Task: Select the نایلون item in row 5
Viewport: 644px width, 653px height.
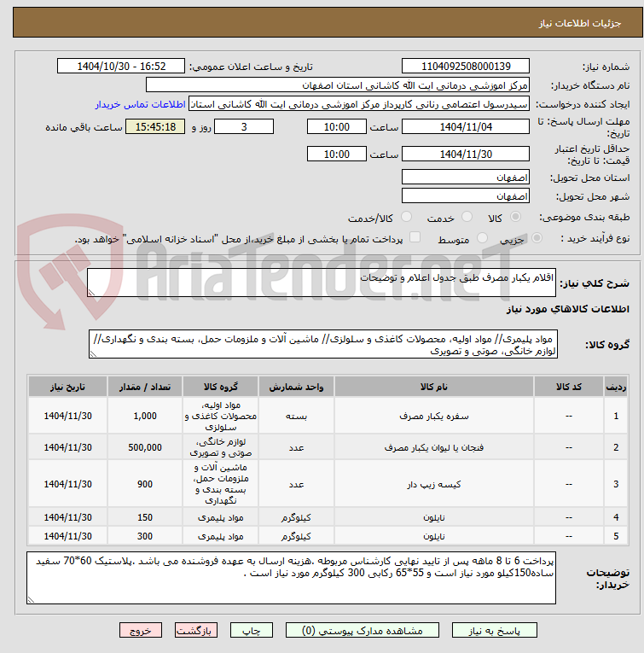Action: pyautogui.click(x=434, y=536)
